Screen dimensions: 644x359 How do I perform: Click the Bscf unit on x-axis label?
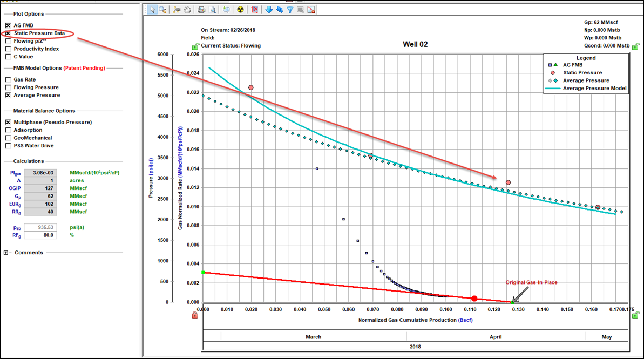pos(465,320)
